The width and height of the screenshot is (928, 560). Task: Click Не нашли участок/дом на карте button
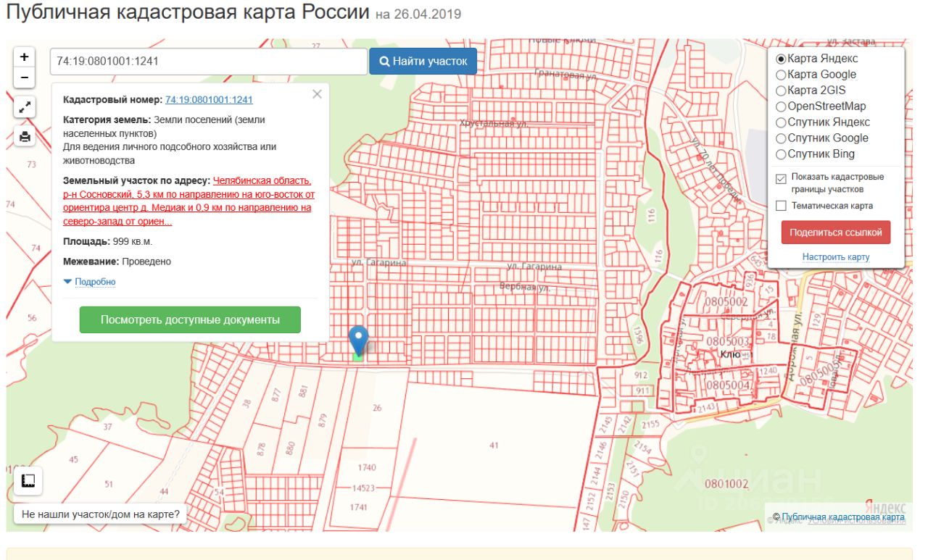(101, 514)
